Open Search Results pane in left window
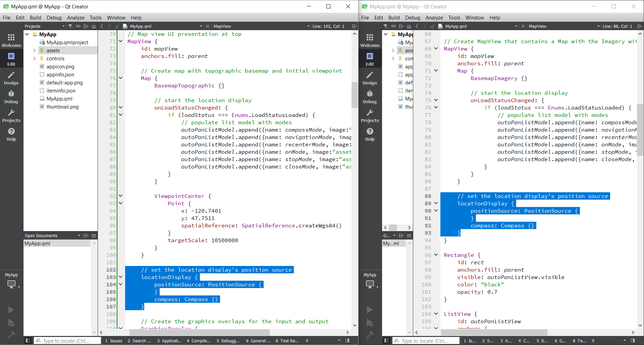644x345 pixels. (x=139, y=341)
